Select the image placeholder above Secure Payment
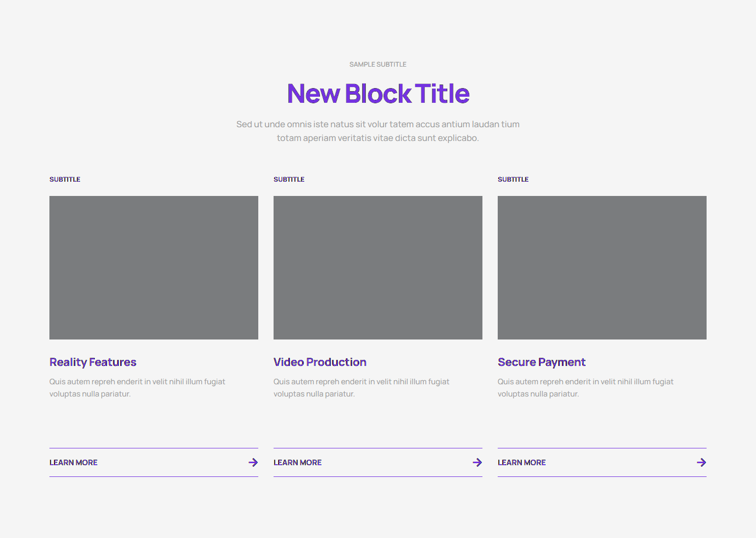 pos(602,268)
